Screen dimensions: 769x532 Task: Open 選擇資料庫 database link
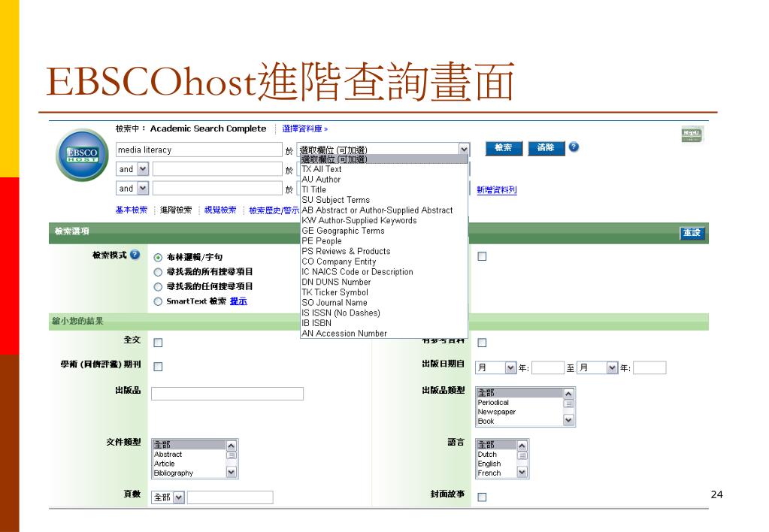[304, 129]
